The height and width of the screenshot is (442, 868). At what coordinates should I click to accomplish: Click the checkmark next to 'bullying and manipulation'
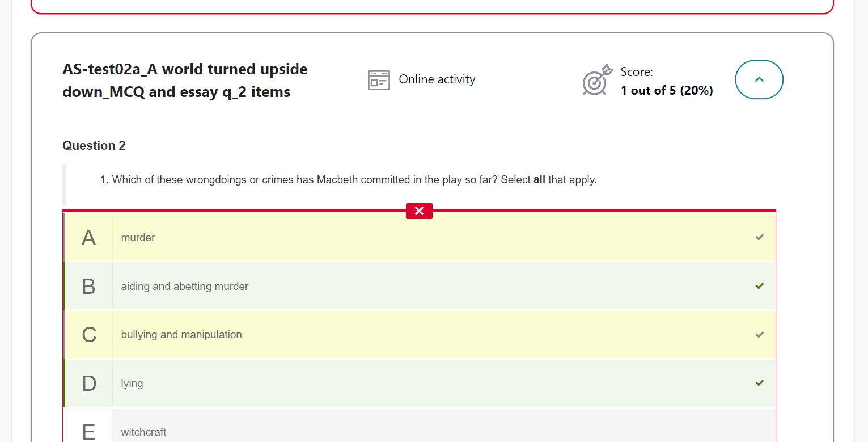coord(759,335)
